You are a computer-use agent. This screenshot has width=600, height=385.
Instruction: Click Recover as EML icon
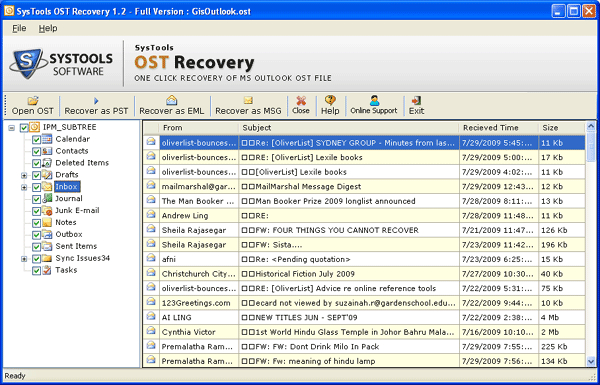pyautogui.click(x=171, y=100)
